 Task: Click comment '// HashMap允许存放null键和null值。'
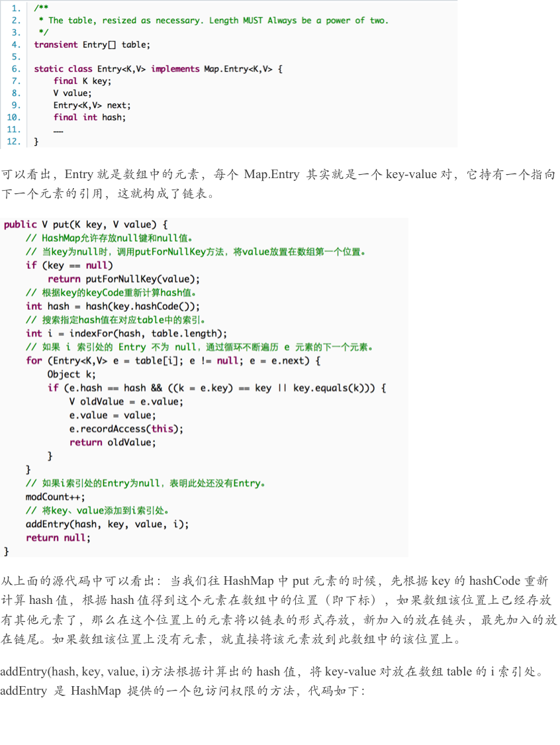(109, 238)
